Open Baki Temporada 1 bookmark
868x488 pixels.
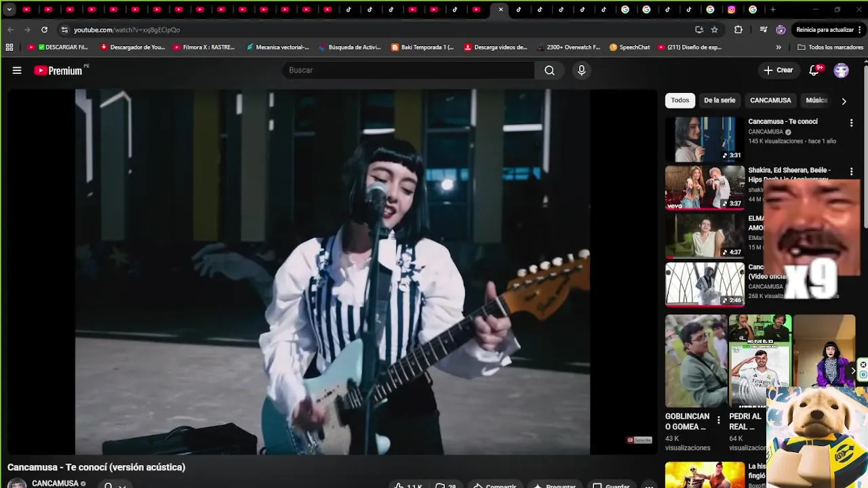422,47
